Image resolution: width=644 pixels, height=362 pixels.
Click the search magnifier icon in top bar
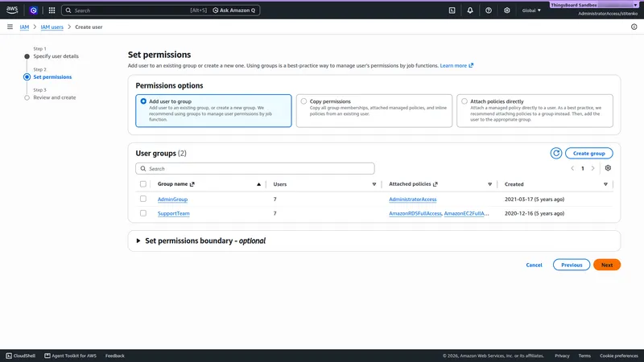(x=68, y=10)
